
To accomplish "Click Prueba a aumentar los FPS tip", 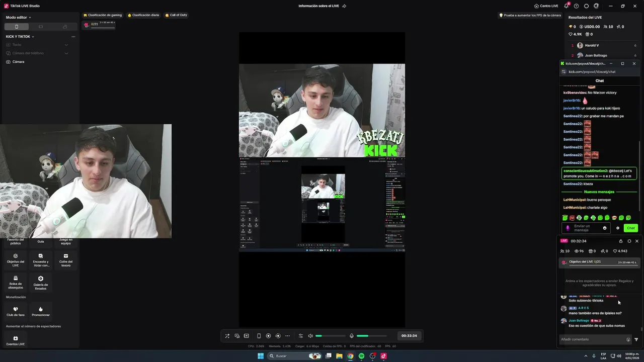I will coord(530,15).
